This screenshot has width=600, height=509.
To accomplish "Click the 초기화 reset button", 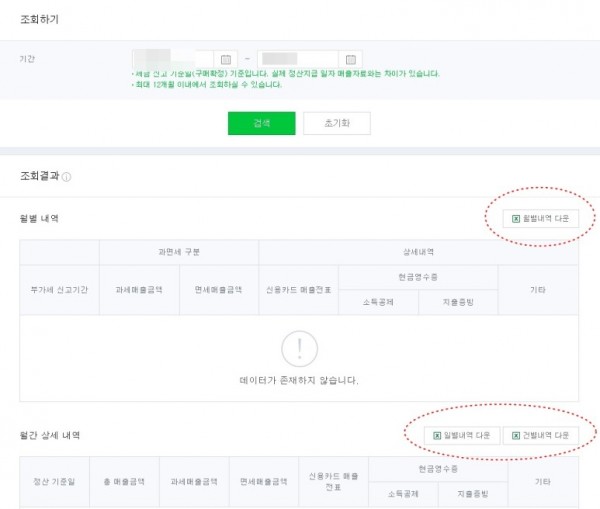I will tap(337, 123).
